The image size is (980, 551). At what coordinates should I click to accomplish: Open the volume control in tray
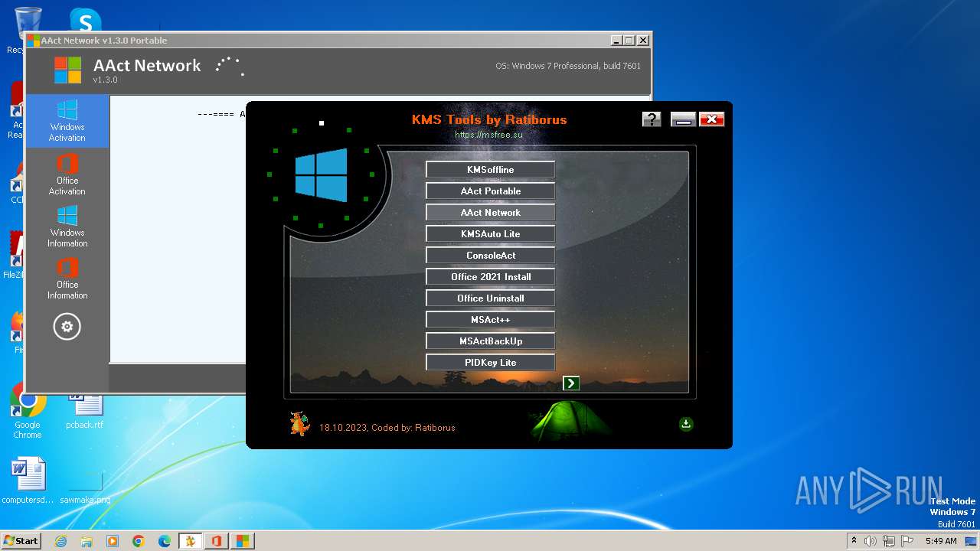click(x=871, y=541)
